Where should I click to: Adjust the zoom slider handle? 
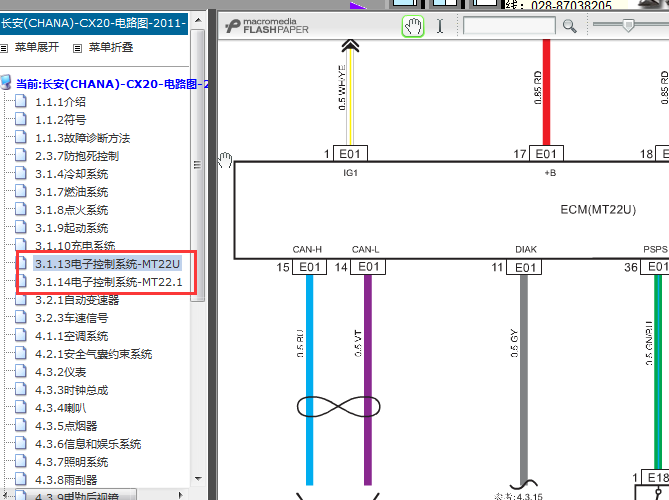(x=628, y=25)
